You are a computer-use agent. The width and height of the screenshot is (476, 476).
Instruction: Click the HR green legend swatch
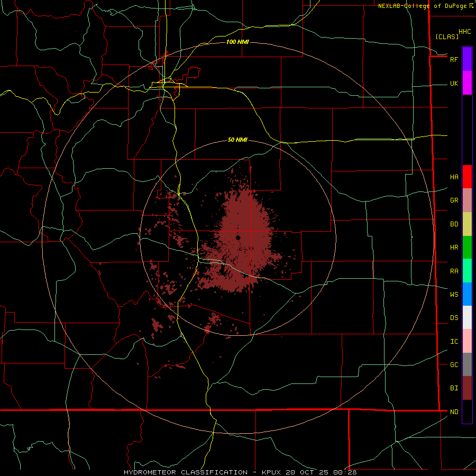(x=467, y=248)
